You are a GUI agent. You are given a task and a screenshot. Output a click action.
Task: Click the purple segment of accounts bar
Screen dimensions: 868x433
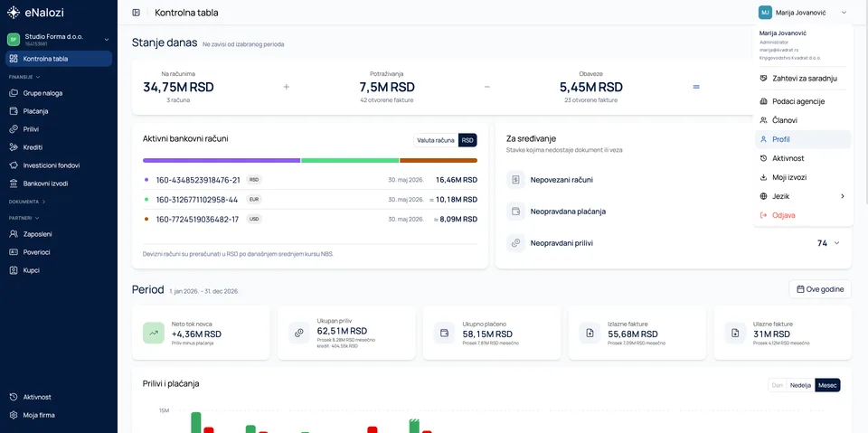[222, 161]
